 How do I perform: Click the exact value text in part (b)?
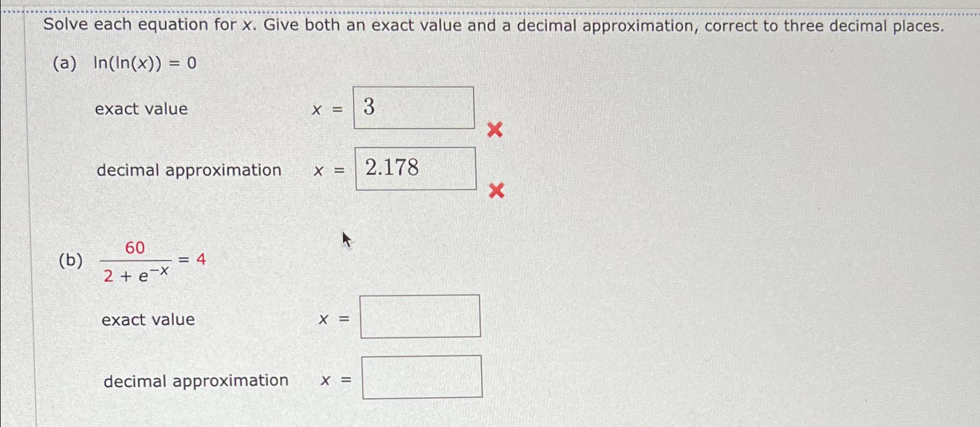click(148, 319)
